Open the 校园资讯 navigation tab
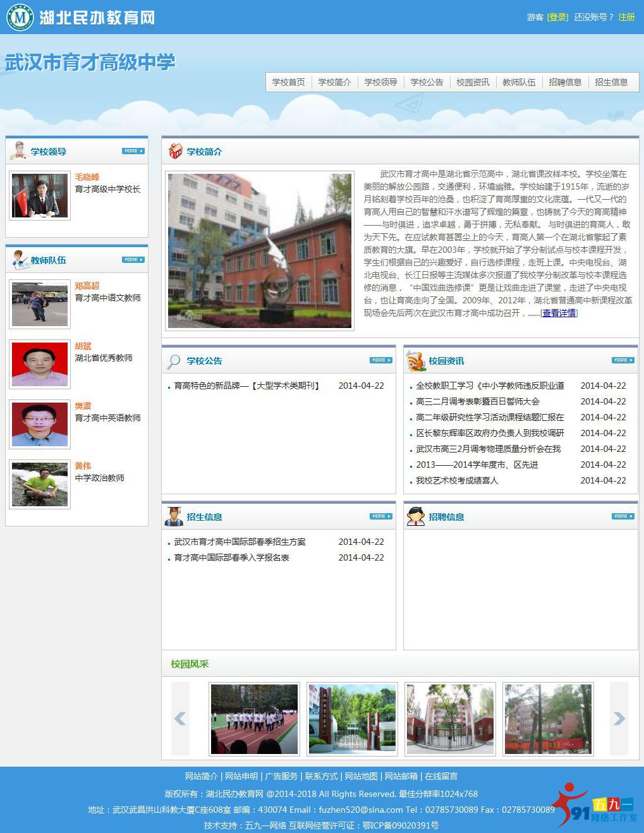 click(x=472, y=82)
